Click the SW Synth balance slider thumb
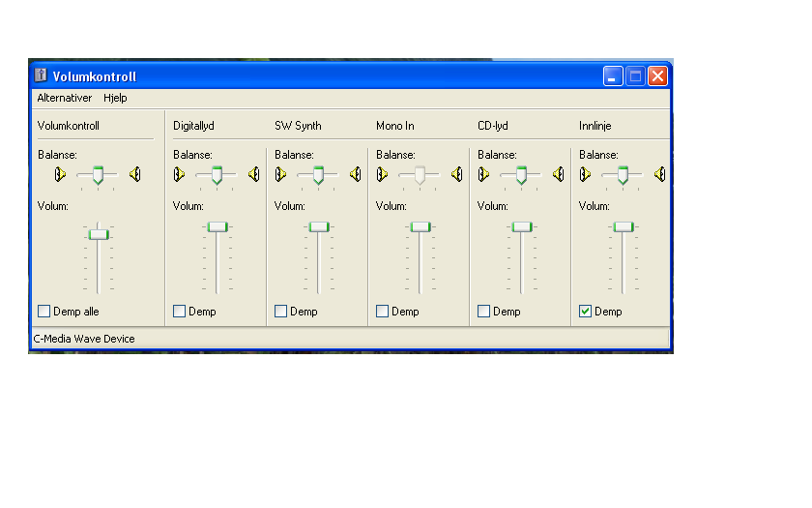The height and width of the screenshot is (508, 812). tap(318, 175)
